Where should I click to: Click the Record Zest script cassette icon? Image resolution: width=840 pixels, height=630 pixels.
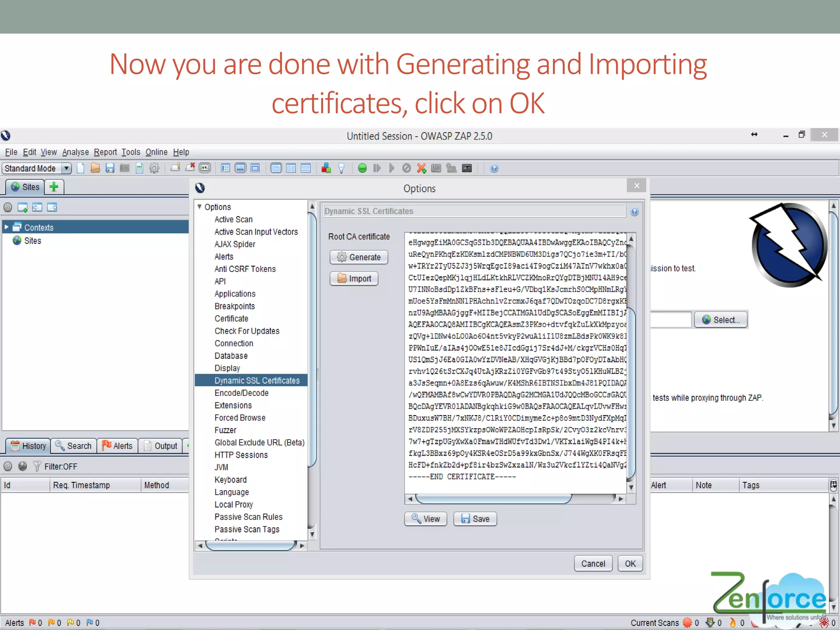click(x=467, y=168)
